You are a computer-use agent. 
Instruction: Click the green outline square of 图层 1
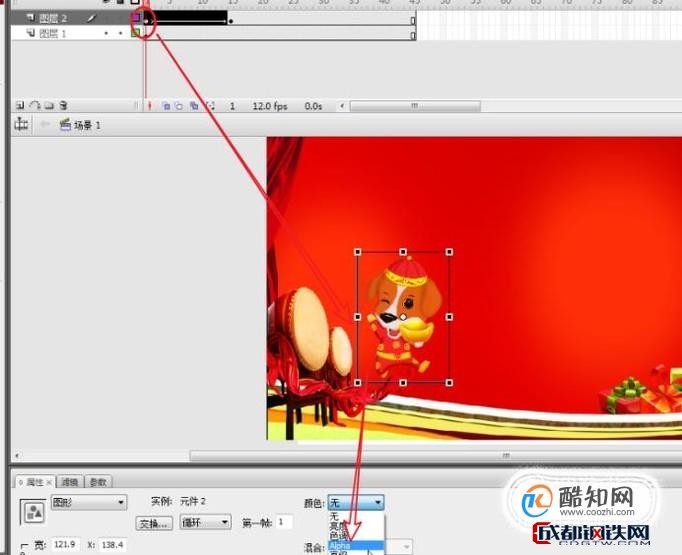click(136, 32)
